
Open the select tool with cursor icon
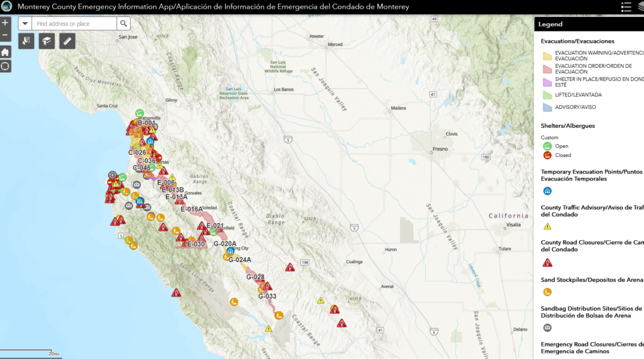[26, 41]
